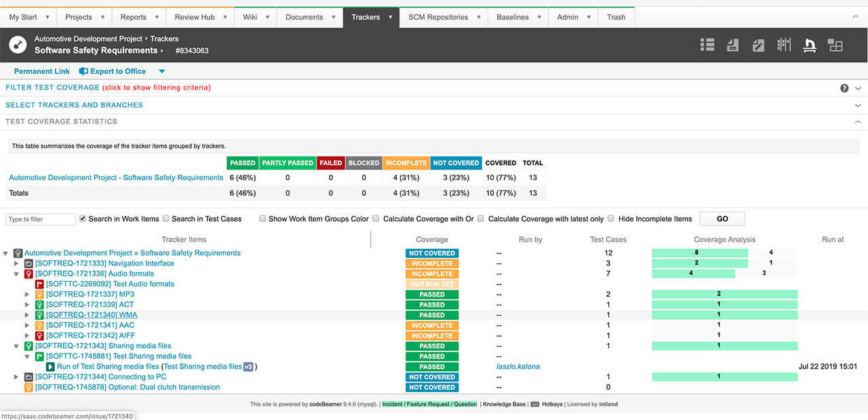Expand the Connecting to PC node
868x420 pixels.
coord(16,377)
